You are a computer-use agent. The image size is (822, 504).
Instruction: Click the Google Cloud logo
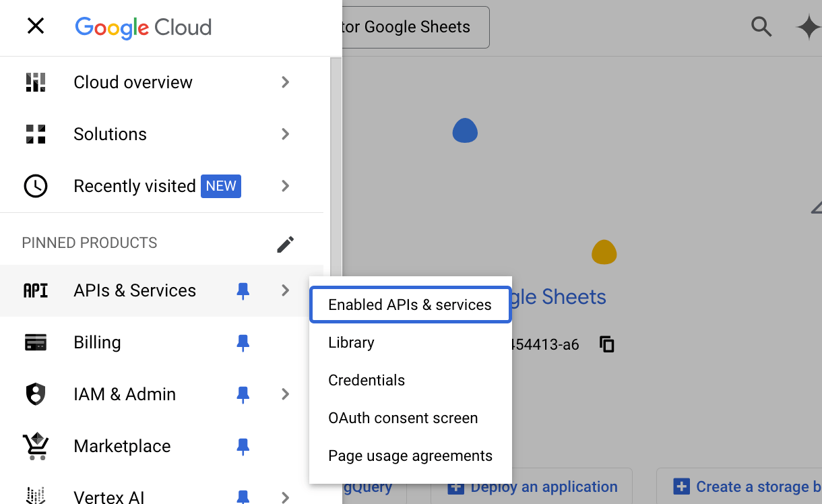pos(144,27)
